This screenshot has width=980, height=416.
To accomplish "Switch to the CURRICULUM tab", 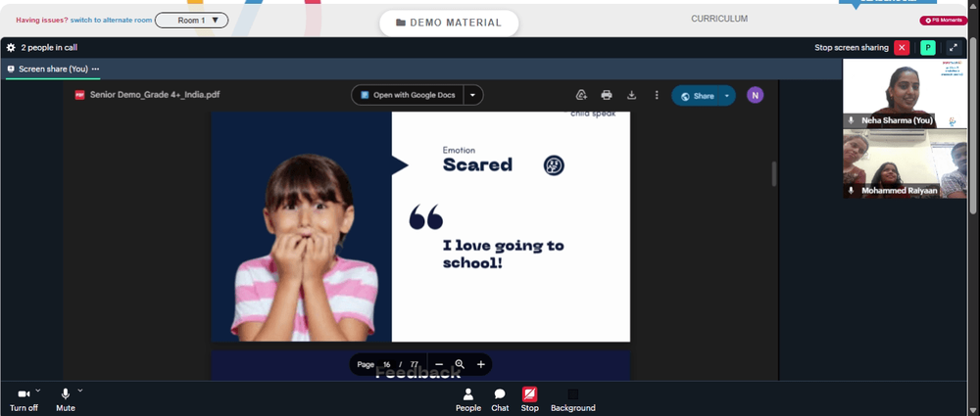I will [718, 19].
